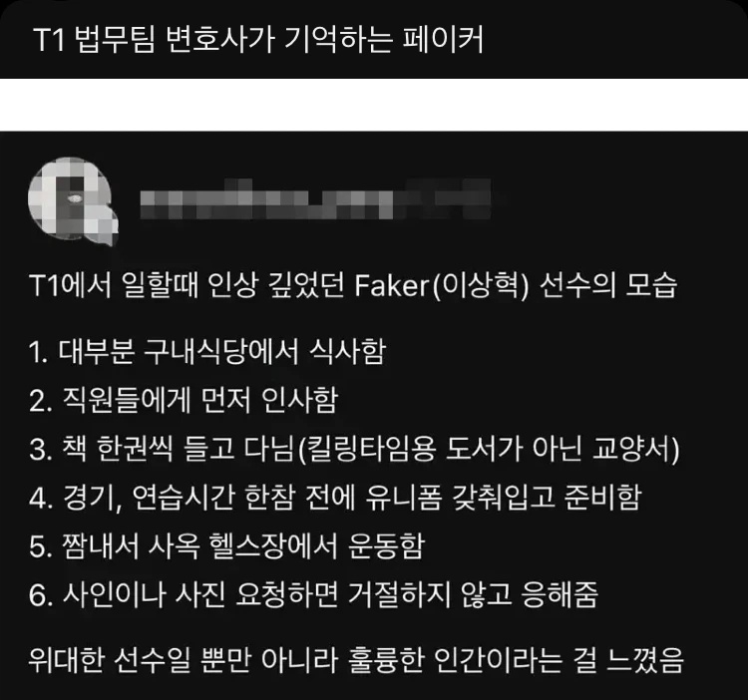The image size is (748, 700).
Task: Click the title 'T1 법무팀 변호사가 기억하는 페이커'
Action: coord(258,40)
